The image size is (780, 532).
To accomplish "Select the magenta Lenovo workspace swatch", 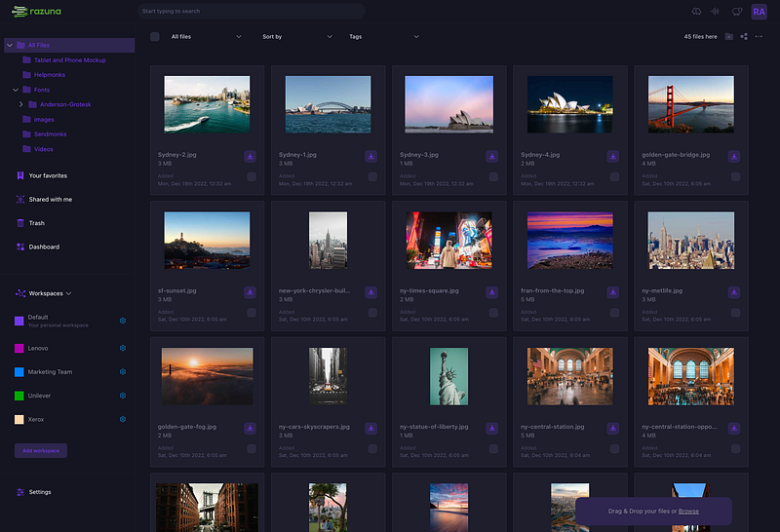I will pos(19,348).
